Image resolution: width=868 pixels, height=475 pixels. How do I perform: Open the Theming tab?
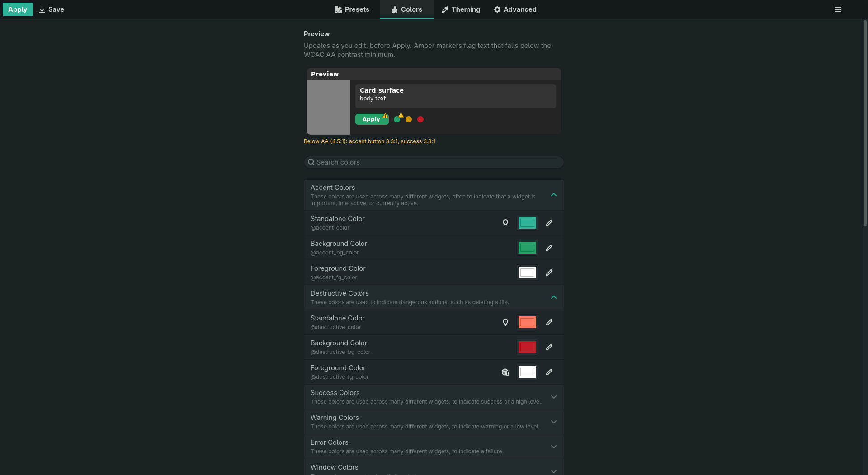[x=461, y=9]
